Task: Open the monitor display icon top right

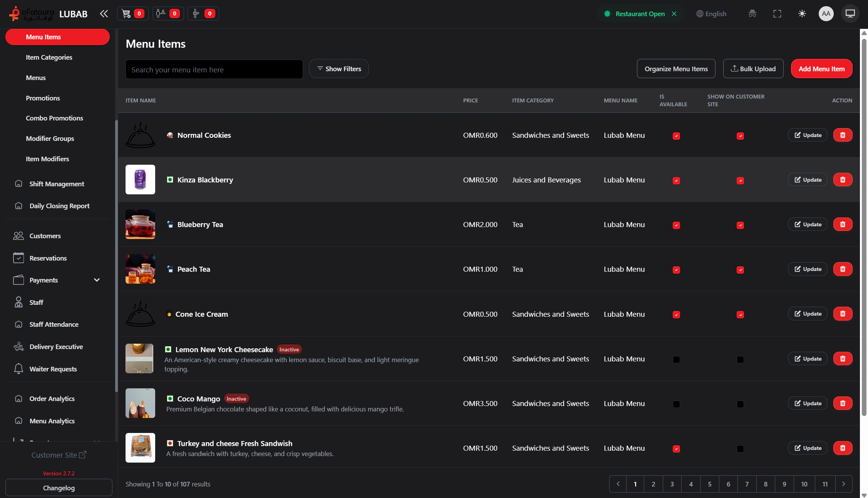Action: (x=850, y=14)
